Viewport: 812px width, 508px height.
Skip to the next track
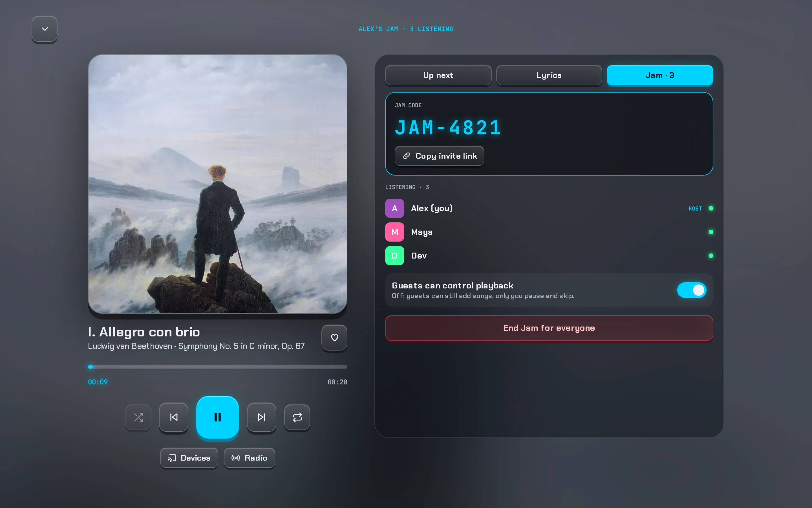point(261,417)
